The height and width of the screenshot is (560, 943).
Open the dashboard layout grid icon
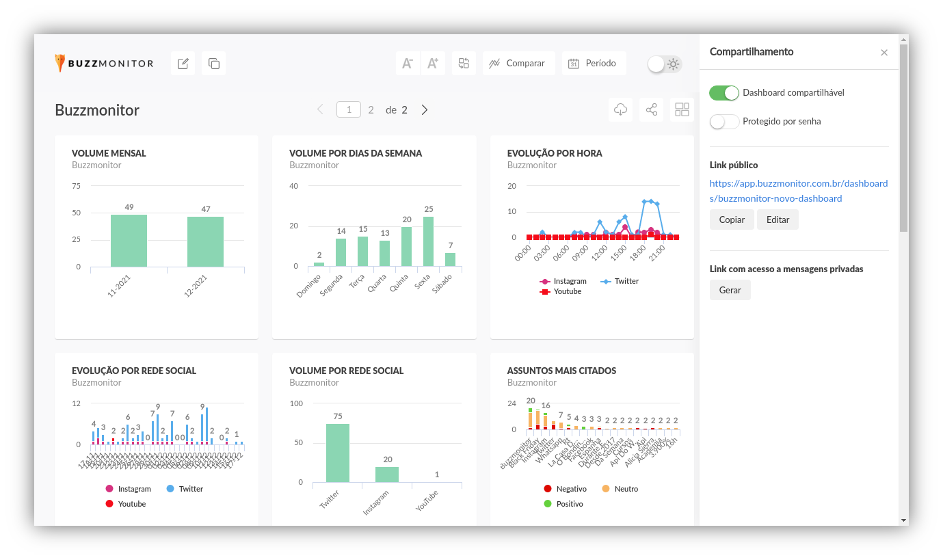pyautogui.click(x=682, y=110)
